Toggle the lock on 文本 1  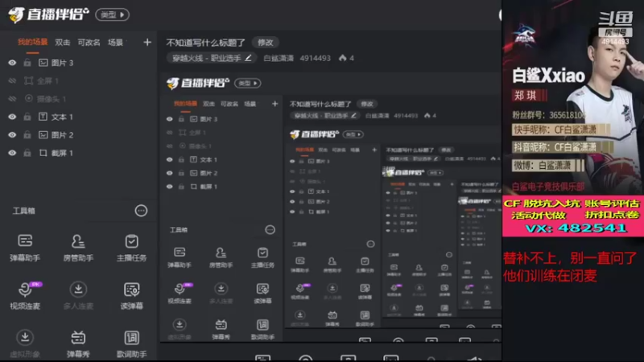[x=27, y=117]
